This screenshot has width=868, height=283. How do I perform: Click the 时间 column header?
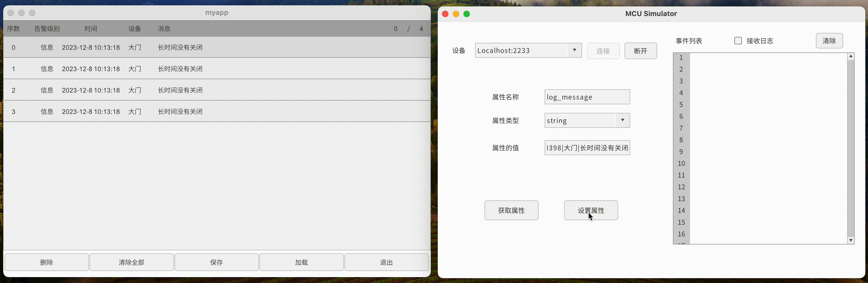(x=91, y=29)
